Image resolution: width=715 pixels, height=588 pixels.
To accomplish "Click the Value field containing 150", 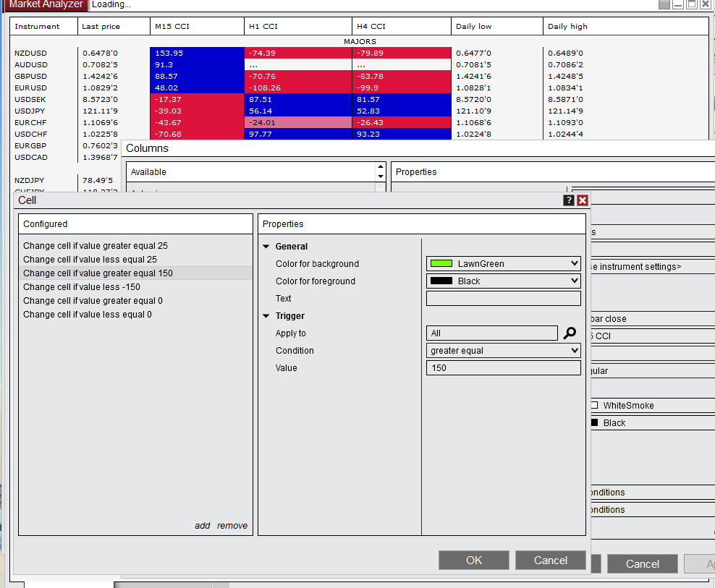I will tap(504, 368).
